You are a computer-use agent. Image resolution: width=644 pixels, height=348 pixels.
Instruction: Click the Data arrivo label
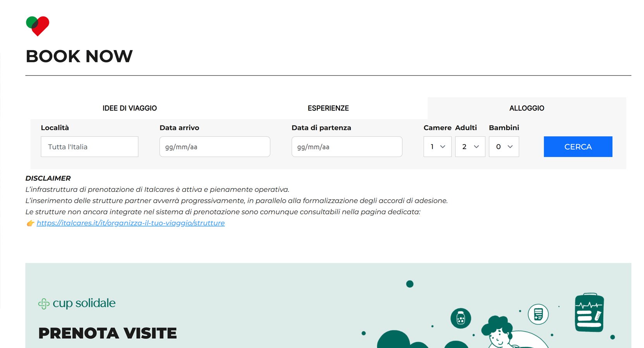[x=179, y=127]
